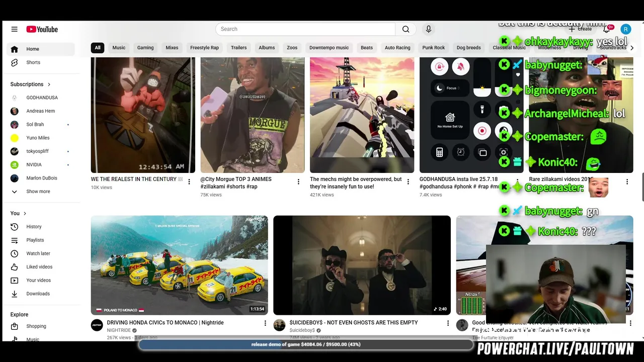The height and width of the screenshot is (362, 644).
Task: Click the release demo donation progress bar
Action: pyautogui.click(x=306, y=344)
